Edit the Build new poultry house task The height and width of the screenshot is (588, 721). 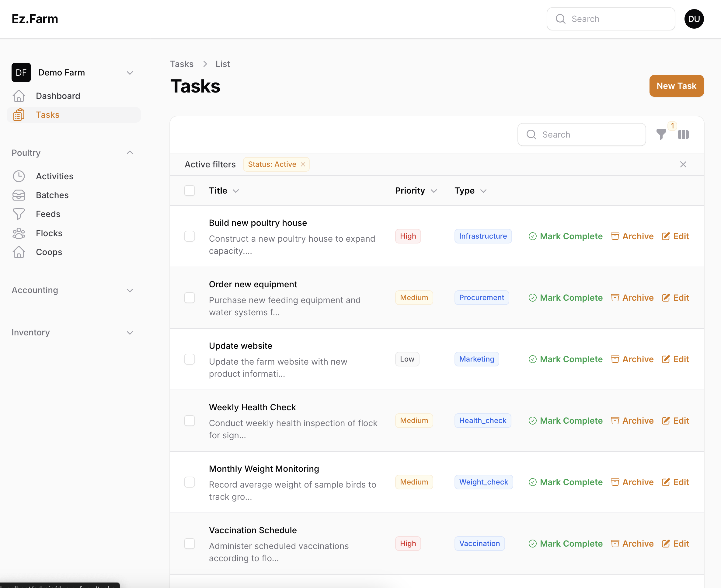(x=675, y=236)
